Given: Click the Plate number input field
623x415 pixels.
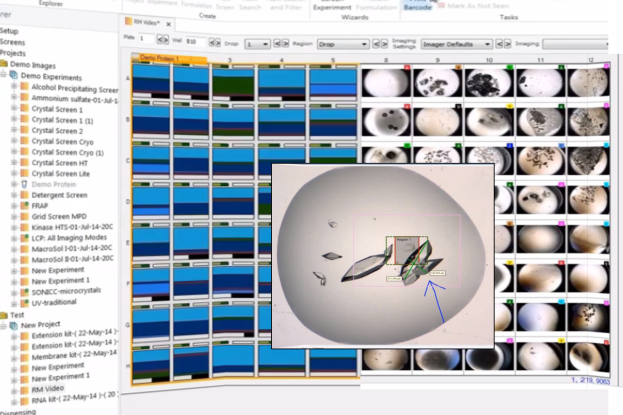Looking at the screenshot, I should (x=146, y=39).
